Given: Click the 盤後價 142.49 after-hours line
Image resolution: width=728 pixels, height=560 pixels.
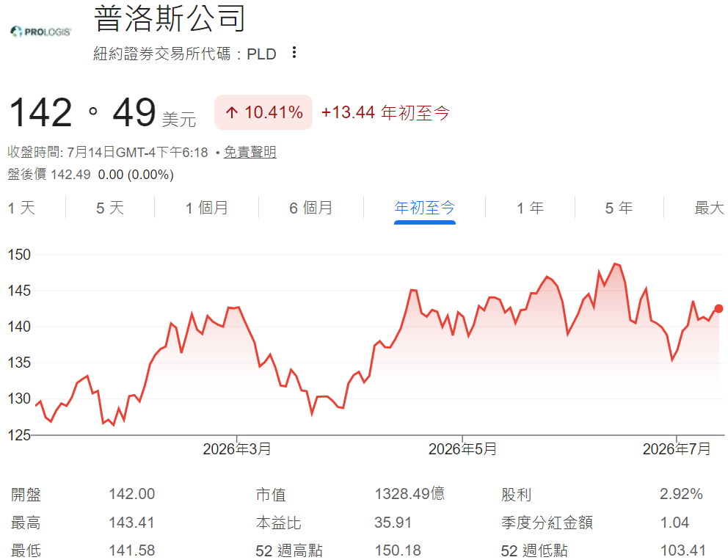Looking at the screenshot, I should tap(90, 175).
